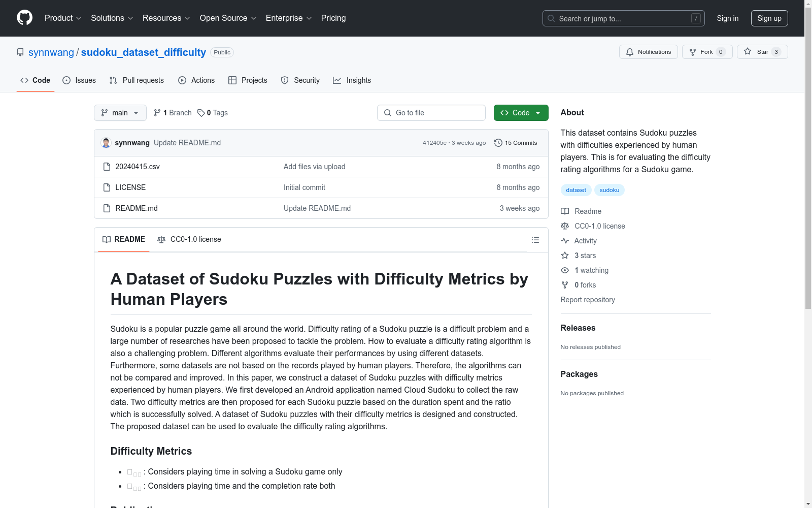The width and height of the screenshot is (812, 508).
Task: Open the main branch selector dropdown
Action: (120, 113)
